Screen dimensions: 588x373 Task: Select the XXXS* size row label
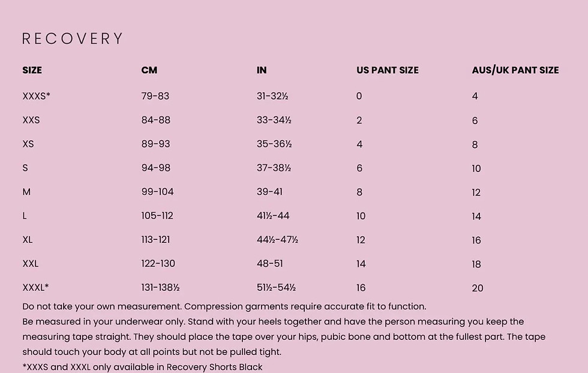pos(37,96)
